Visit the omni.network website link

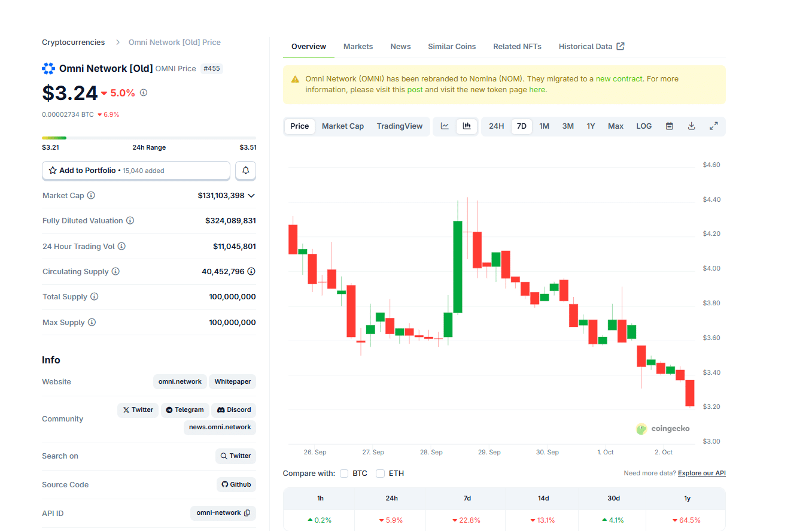[180, 381]
